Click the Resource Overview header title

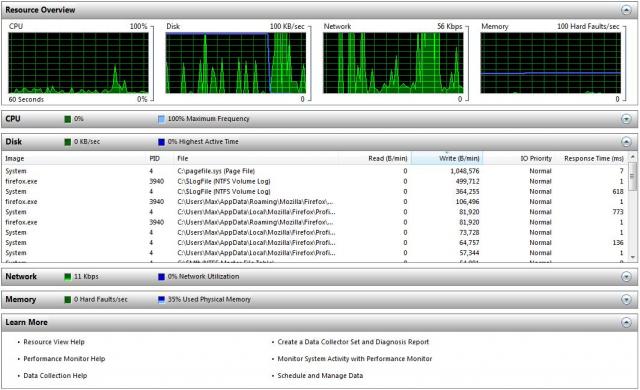pos(40,10)
